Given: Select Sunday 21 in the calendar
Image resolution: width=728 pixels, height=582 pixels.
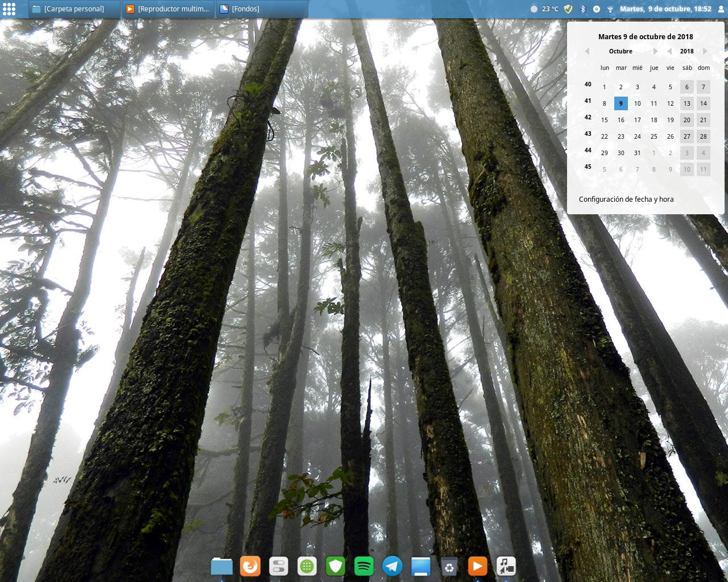Looking at the screenshot, I should (704, 120).
